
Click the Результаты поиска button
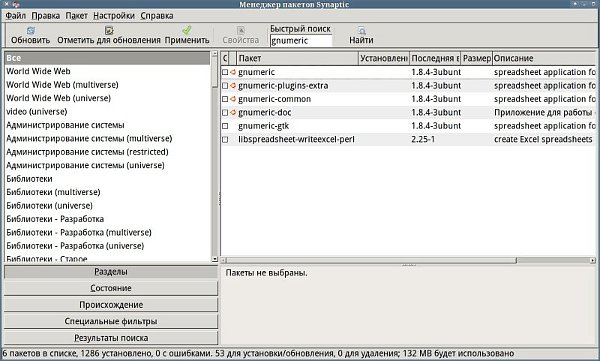click(x=111, y=338)
